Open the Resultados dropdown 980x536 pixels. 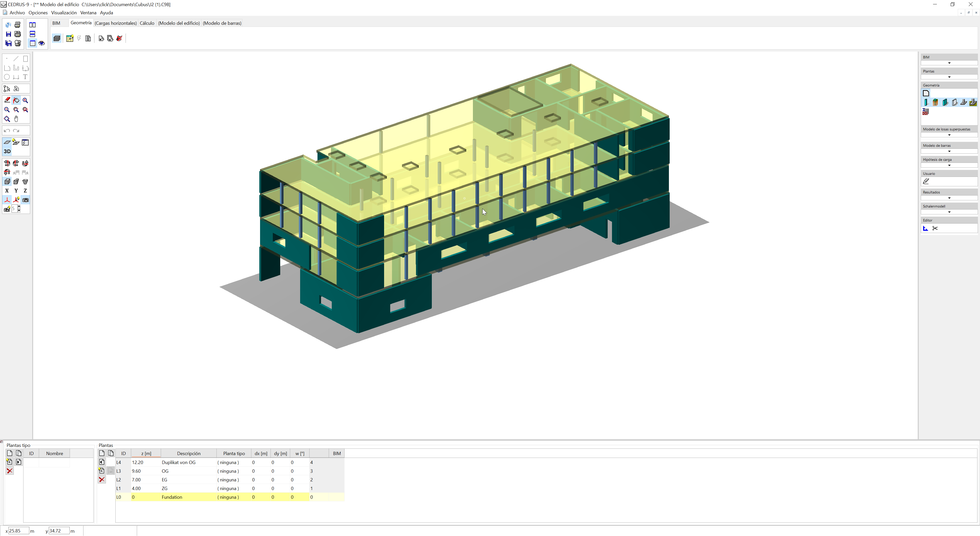[949, 198]
